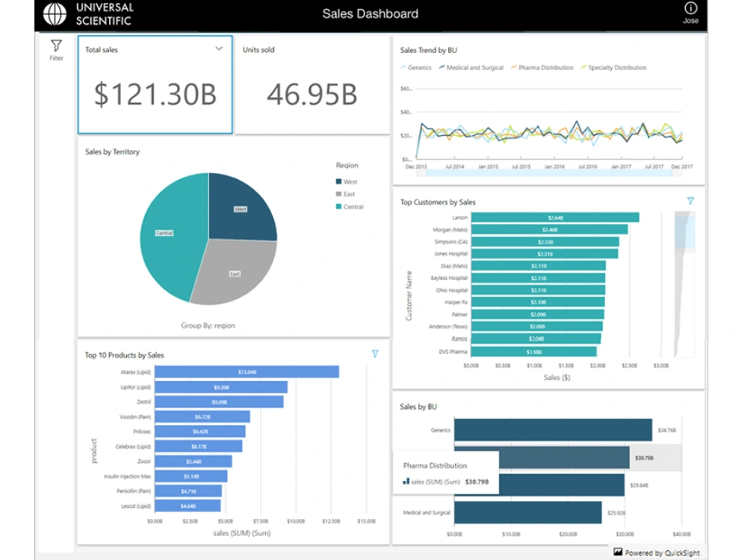Select the Vicodin (Pain) product bar

coord(202,417)
